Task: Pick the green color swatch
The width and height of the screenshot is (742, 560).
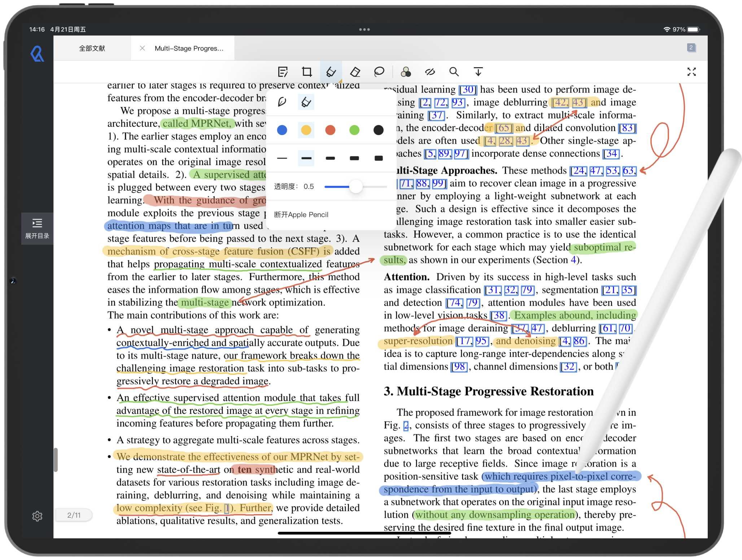Action: (354, 130)
